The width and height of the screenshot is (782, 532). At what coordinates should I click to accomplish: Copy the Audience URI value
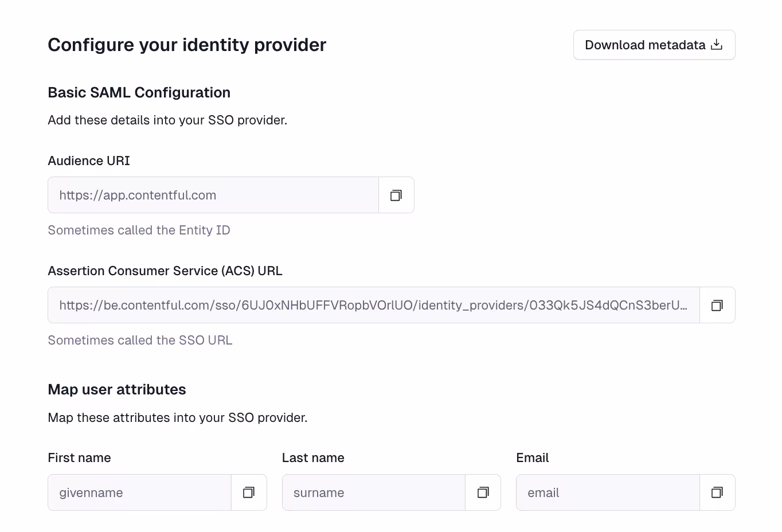[396, 195]
